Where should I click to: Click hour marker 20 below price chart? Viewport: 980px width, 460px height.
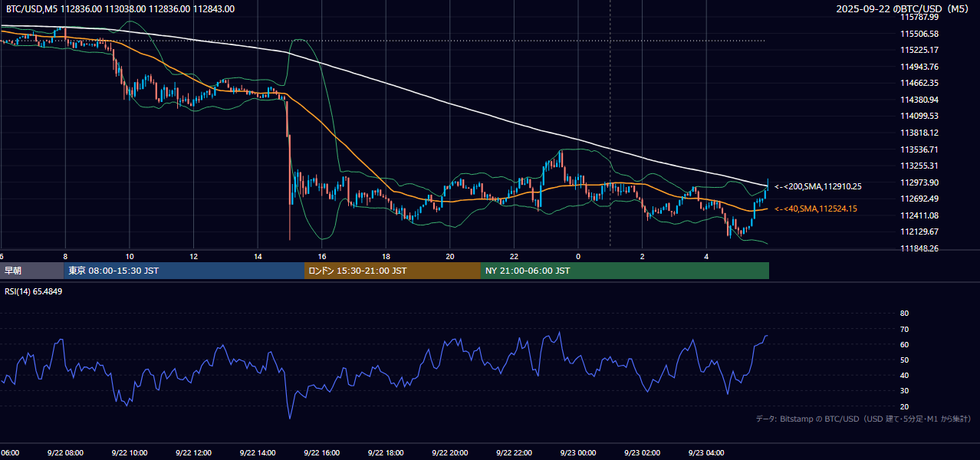click(449, 256)
